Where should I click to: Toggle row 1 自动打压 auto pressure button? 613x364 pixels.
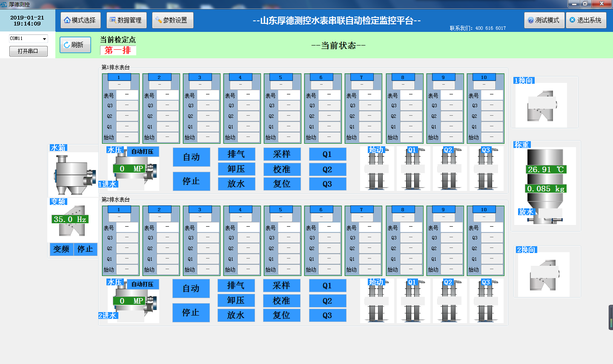click(143, 152)
